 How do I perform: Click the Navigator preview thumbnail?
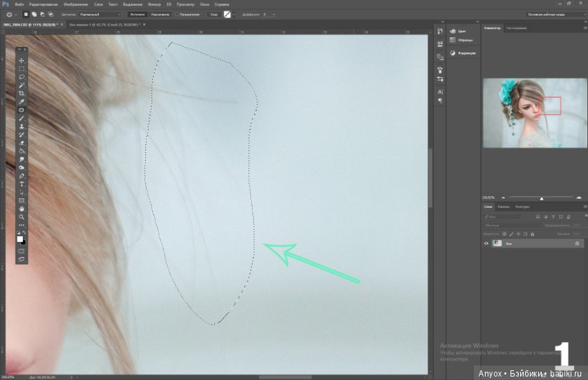point(535,113)
